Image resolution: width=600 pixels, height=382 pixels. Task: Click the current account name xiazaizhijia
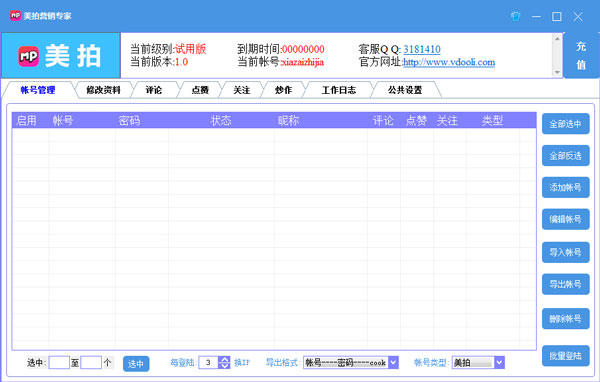303,62
